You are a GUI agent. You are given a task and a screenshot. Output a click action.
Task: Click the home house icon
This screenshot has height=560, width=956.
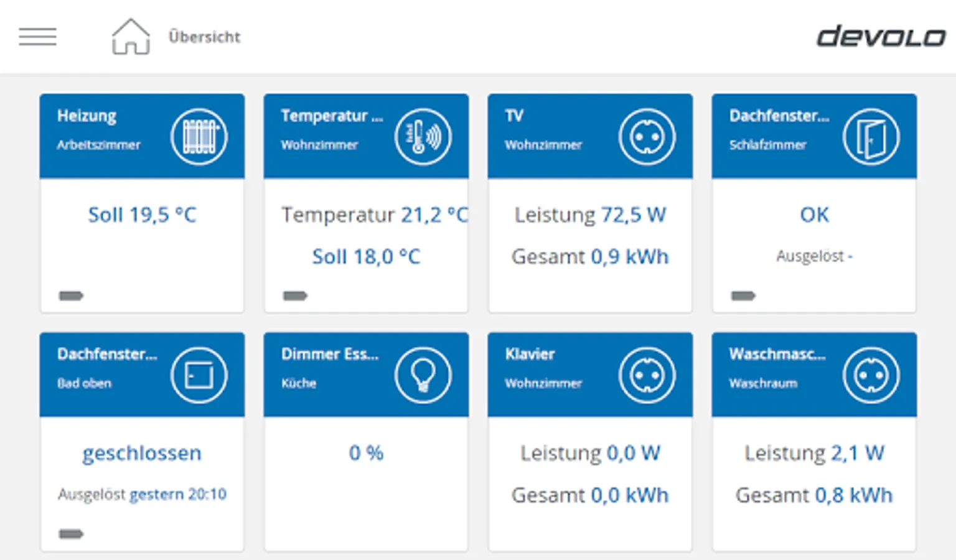[131, 36]
